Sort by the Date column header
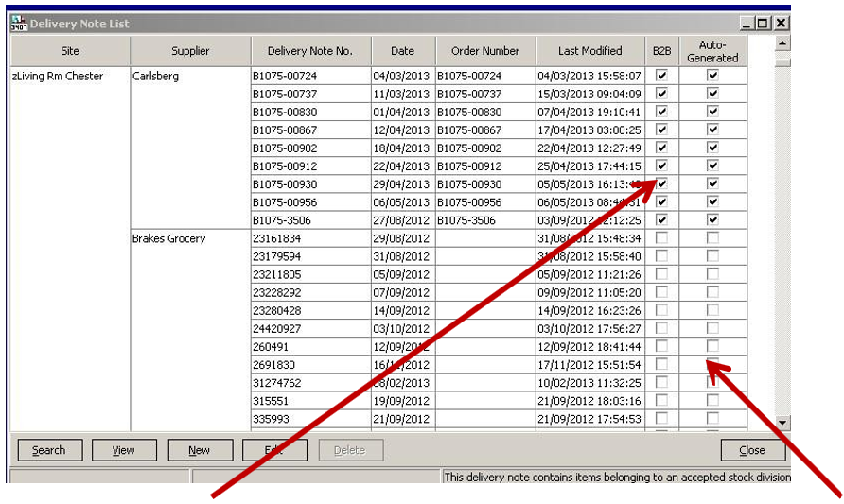Screen dimensions: 844x504 [403, 51]
